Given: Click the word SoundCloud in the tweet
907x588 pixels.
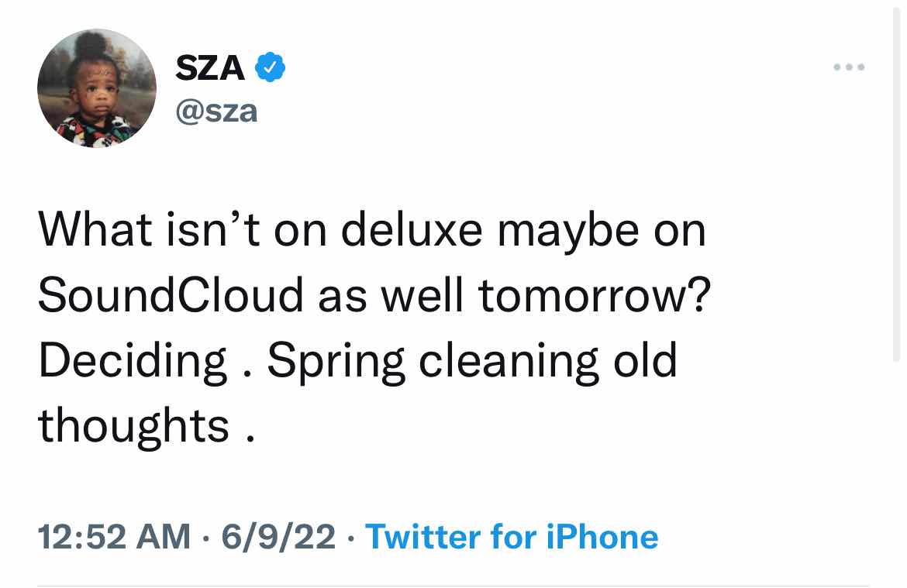Looking at the screenshot, I should (x=171, y=295).
